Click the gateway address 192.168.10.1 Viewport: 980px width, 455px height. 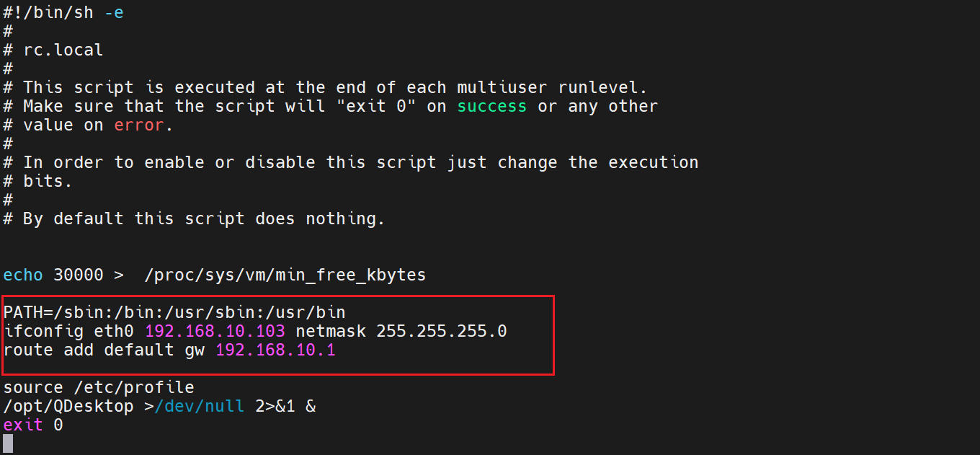click(275, 350)
